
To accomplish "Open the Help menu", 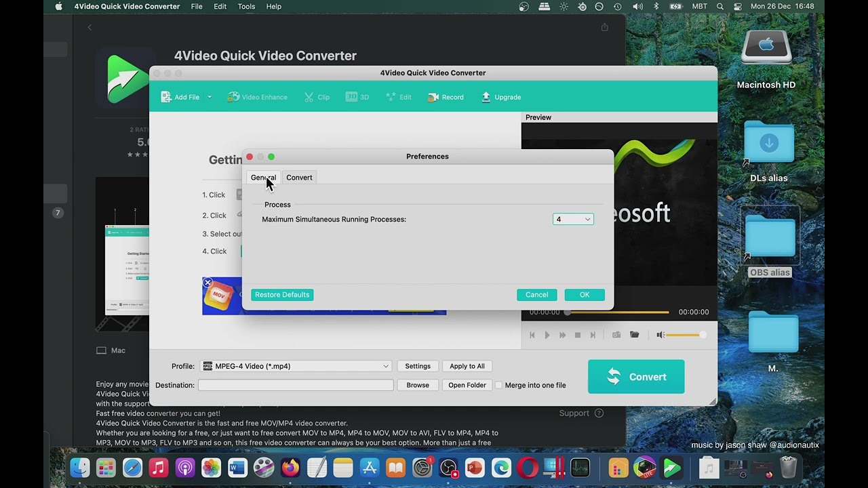I will (x=274, y=7).
